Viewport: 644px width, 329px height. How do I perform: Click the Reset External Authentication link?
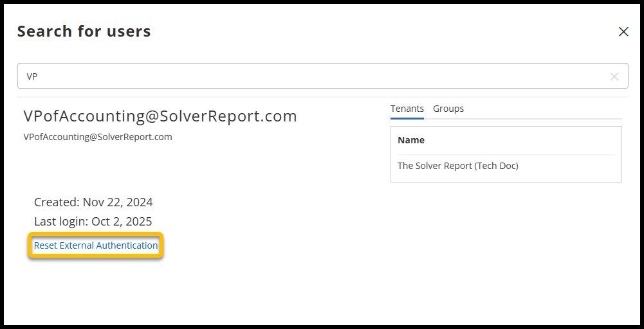(x=96, y=245)
